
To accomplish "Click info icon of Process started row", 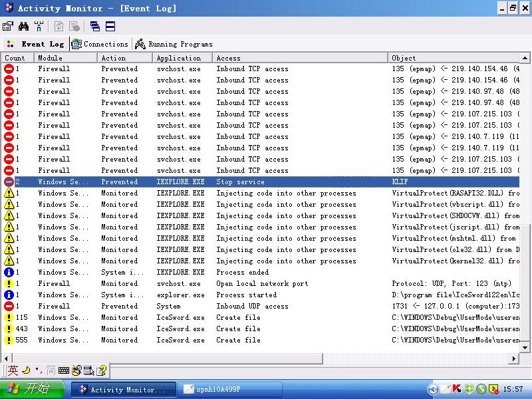I will [x=9, y=295].
